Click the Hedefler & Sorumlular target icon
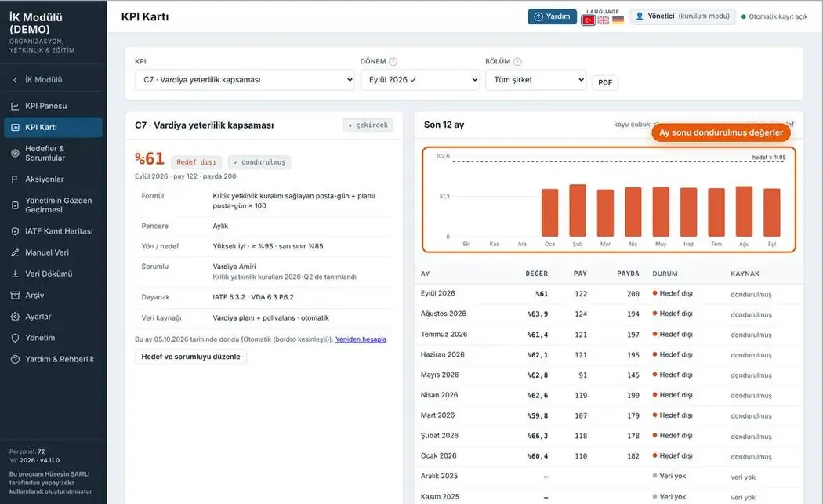Screen dimensions: 823x504 15,154
